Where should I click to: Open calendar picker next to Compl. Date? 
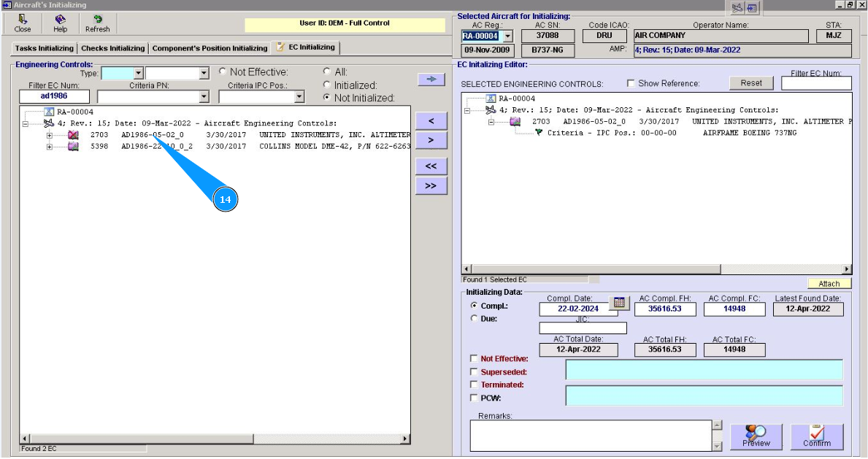tap(618, 303)
